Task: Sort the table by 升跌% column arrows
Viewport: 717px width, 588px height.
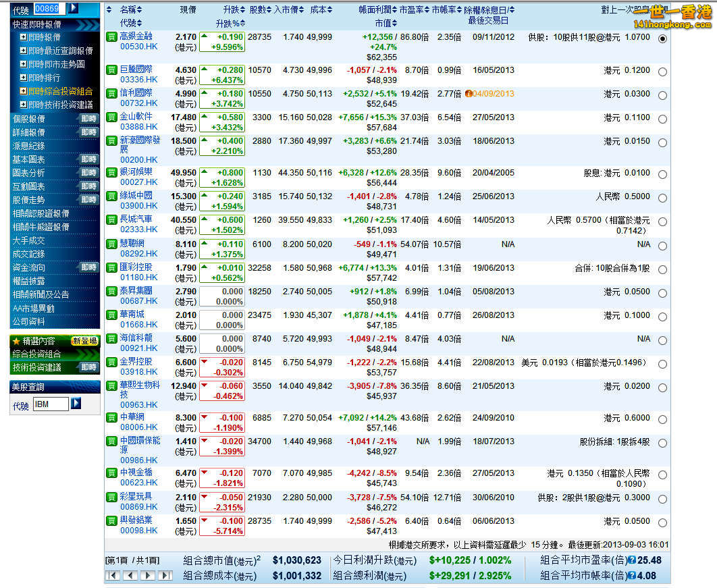Action: [242, 24]
